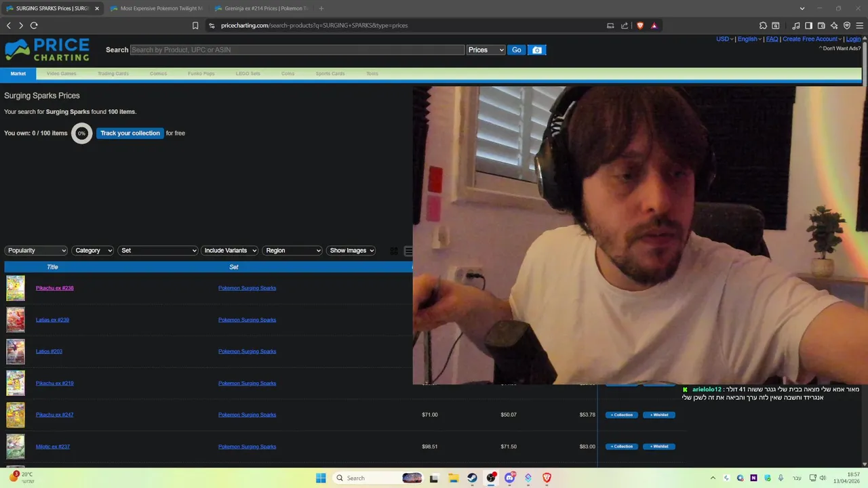Open the Brave Wallet icon
Screen dimensions: 868x488
[821, 26]
